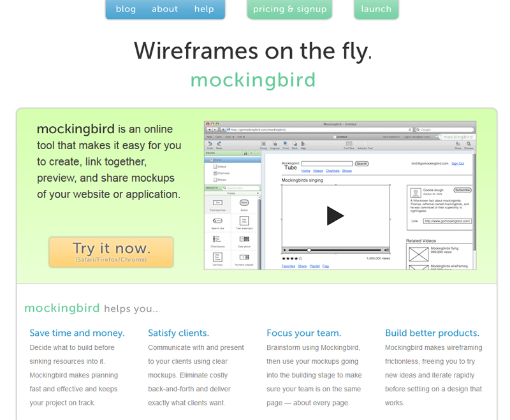
Task: Click the launch button
Action: click(376, 9)
